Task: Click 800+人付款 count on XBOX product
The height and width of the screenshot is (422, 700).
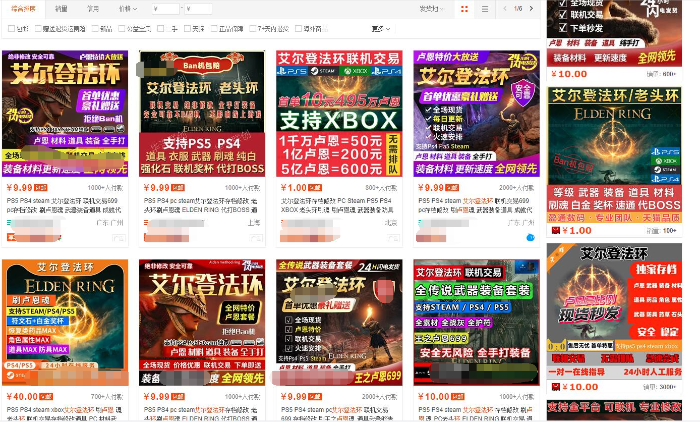Action: (x=381, y=188)
